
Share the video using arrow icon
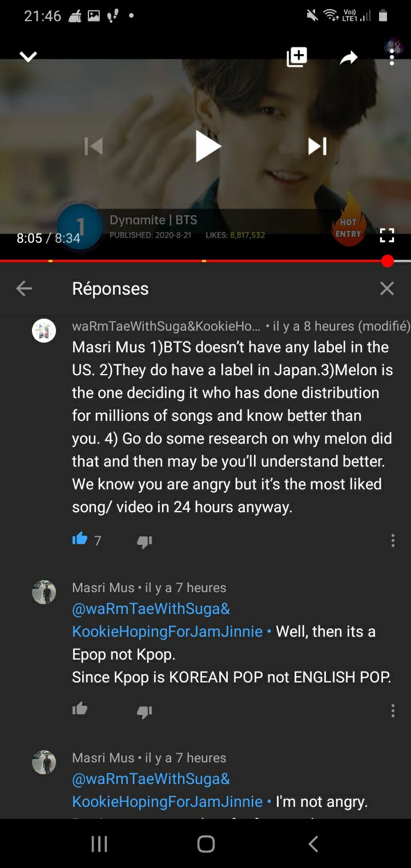click(348, 57)
